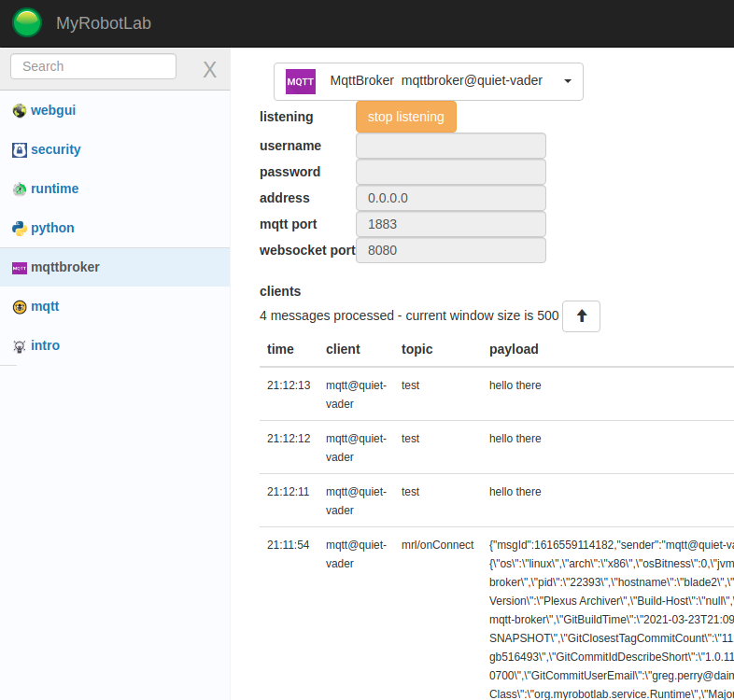The image size is (734, 700).
Task: Click hello there payload in 21:12:12 row
Action: click(515, 439)
